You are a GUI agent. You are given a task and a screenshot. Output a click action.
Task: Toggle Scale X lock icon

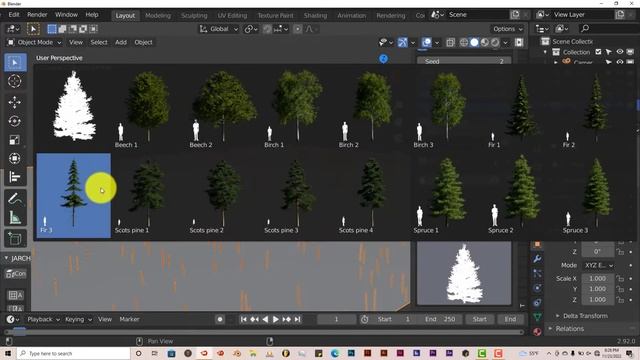[x=620, y=278]
